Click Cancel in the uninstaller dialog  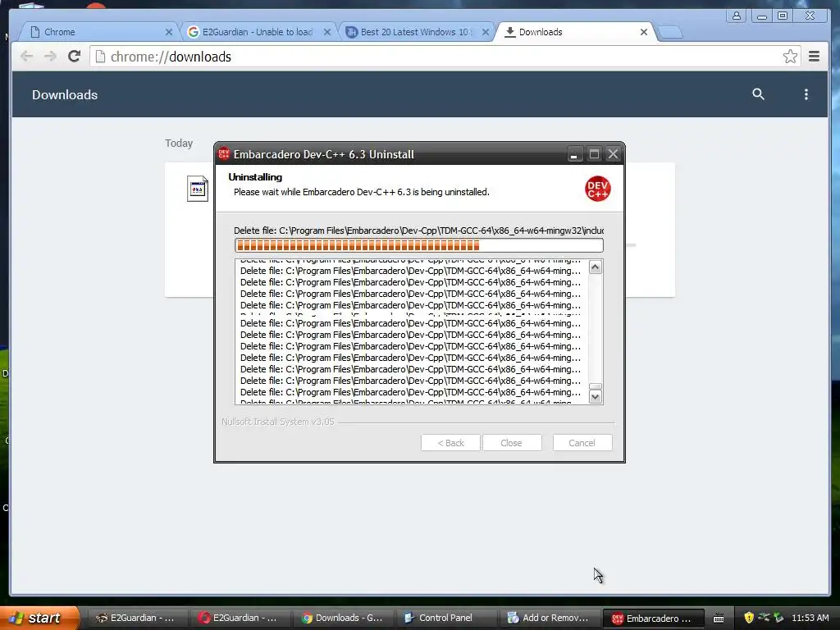click(582, 443)
